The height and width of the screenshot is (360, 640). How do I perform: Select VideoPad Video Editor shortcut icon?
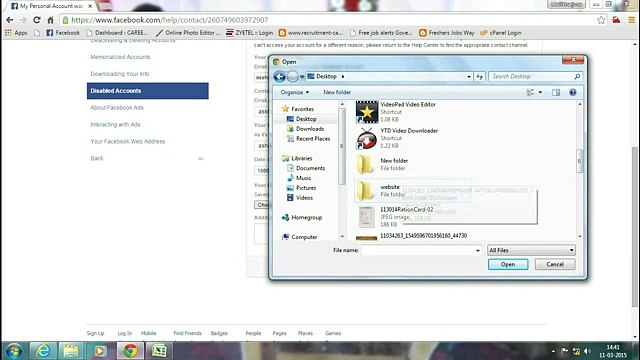click(x=367, y=112)
